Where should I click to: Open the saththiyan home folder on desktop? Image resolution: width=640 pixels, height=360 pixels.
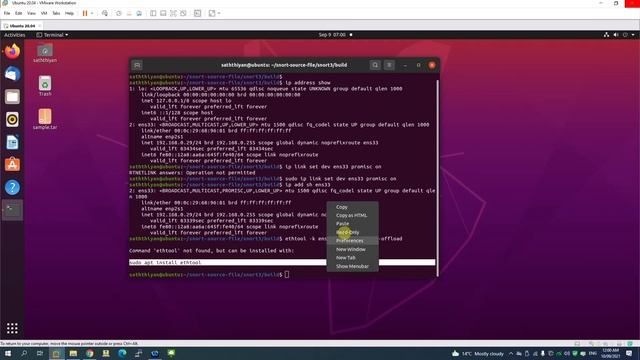tap(45, 53)
